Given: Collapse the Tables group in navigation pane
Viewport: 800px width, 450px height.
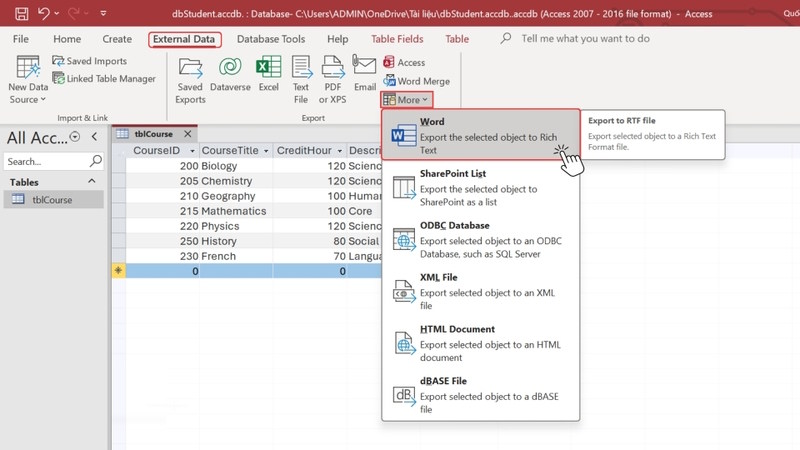Looking at the screenshot, I should pos(92,182).
